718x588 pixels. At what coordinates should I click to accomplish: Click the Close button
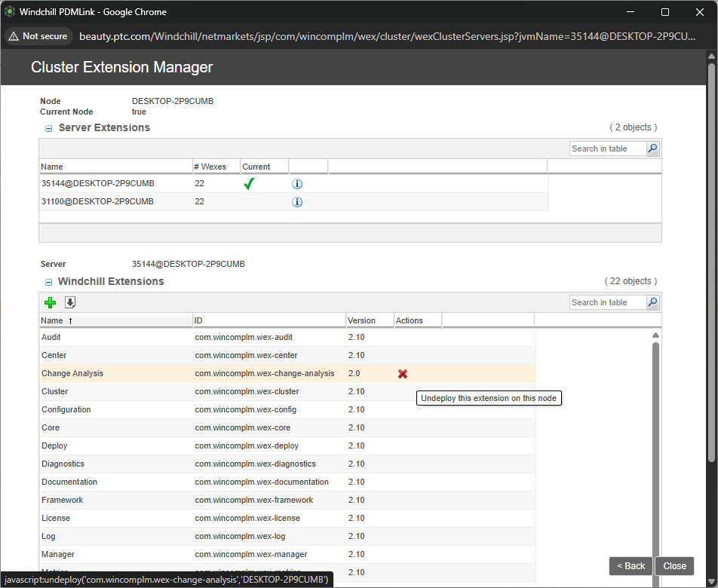[674, 566]
